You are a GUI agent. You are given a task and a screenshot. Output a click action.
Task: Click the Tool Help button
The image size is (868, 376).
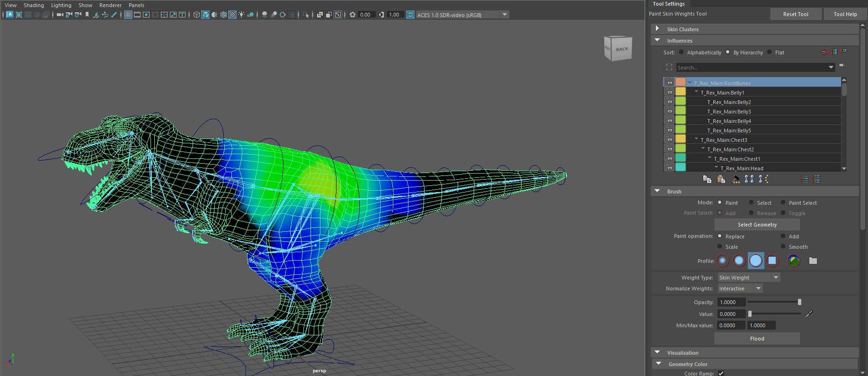coord(845,14)
